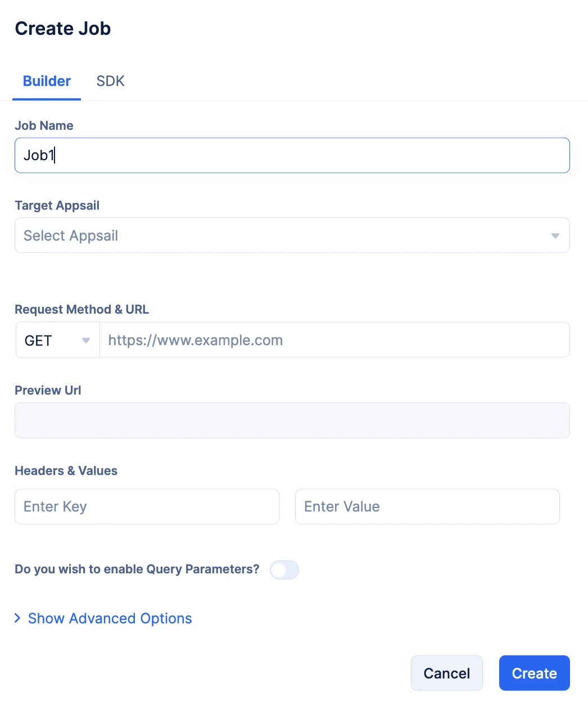
Task: Expand Show Advanced Options text link
Action: tap(110, 618)
